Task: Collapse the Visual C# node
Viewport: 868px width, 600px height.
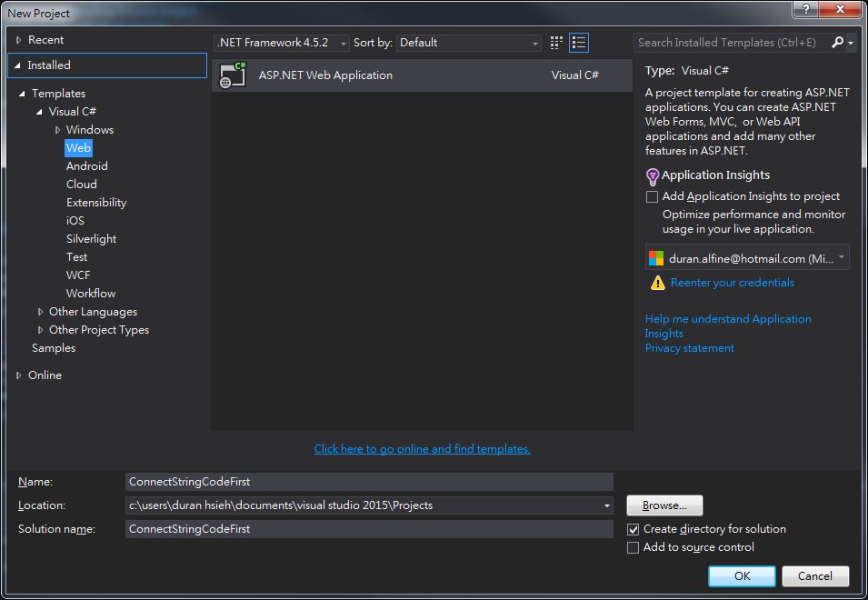Action: [39, 112]
